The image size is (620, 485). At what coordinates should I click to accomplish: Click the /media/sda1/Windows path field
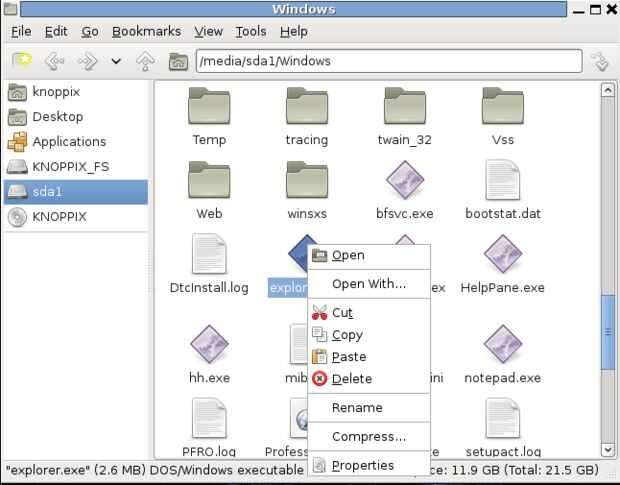tap(389, 61)
